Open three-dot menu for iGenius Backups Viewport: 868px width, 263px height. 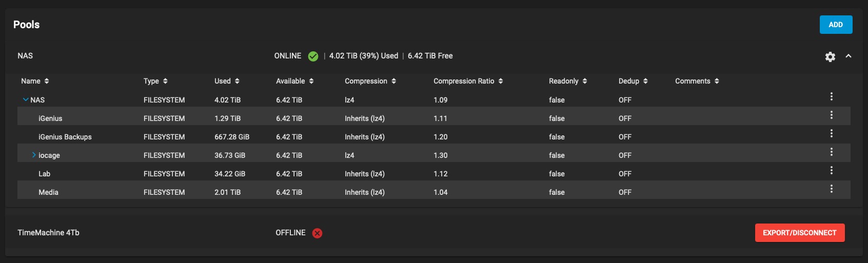[x=831, y=133]
